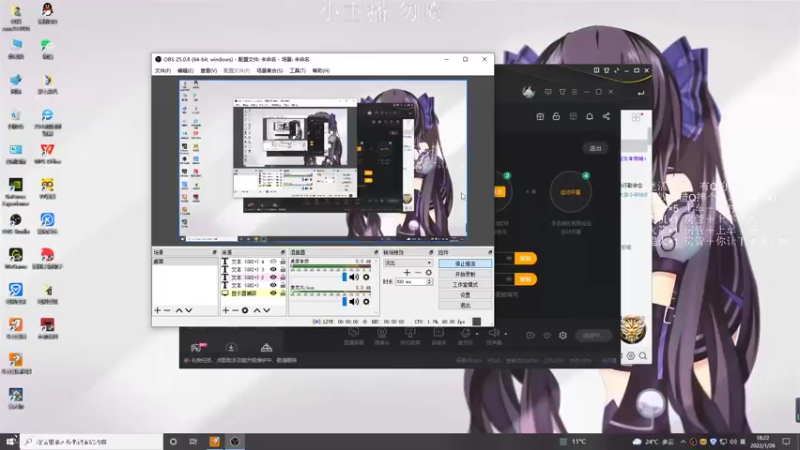The width and height of the screenshot is (800, 450).
Task: Click unlock icon in streaming app header
Action: 556,116
